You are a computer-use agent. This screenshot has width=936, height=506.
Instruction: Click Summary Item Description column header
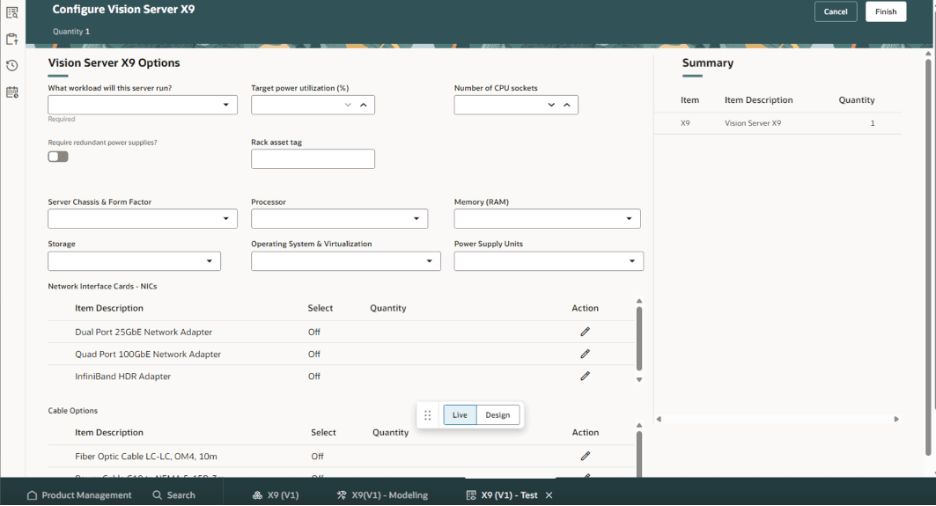click(759, 100)
